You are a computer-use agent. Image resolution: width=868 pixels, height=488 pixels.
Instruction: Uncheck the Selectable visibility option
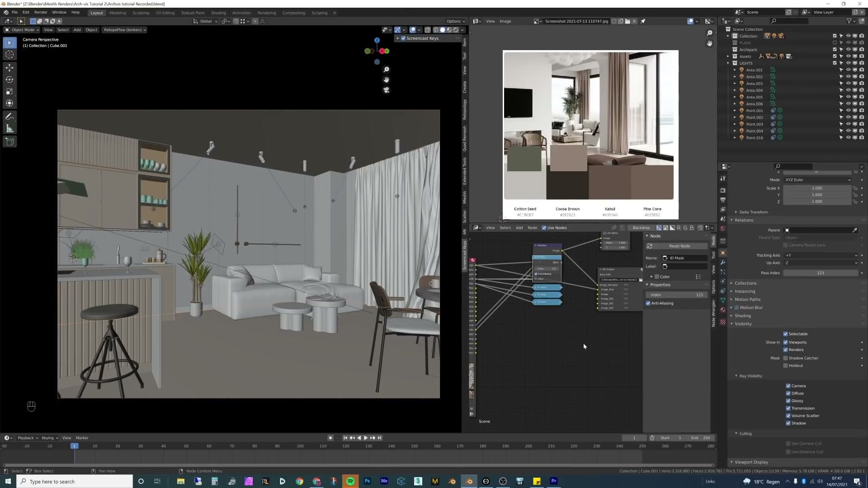coord(785,334)
